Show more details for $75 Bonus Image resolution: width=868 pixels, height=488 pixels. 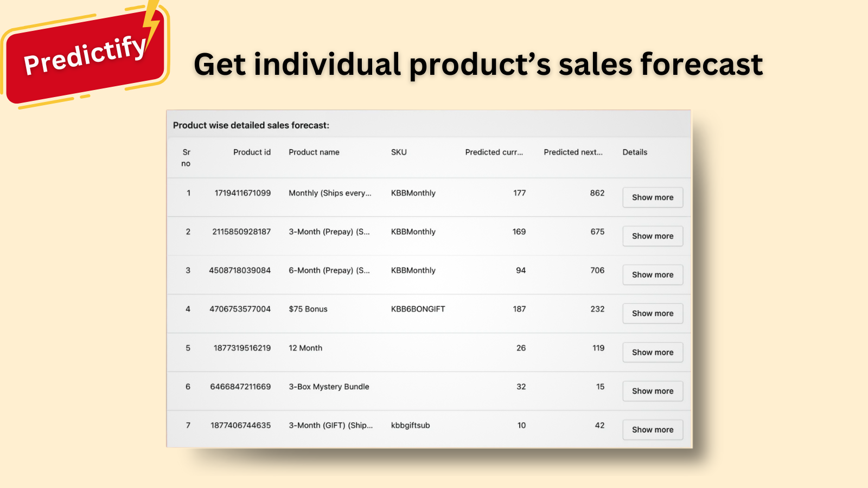[x=653, y=313]
